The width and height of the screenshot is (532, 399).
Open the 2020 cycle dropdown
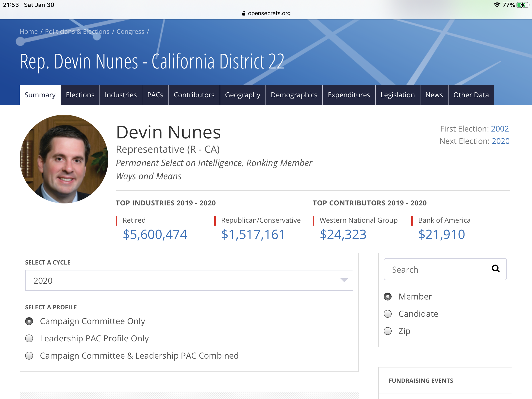click(189, 281)
